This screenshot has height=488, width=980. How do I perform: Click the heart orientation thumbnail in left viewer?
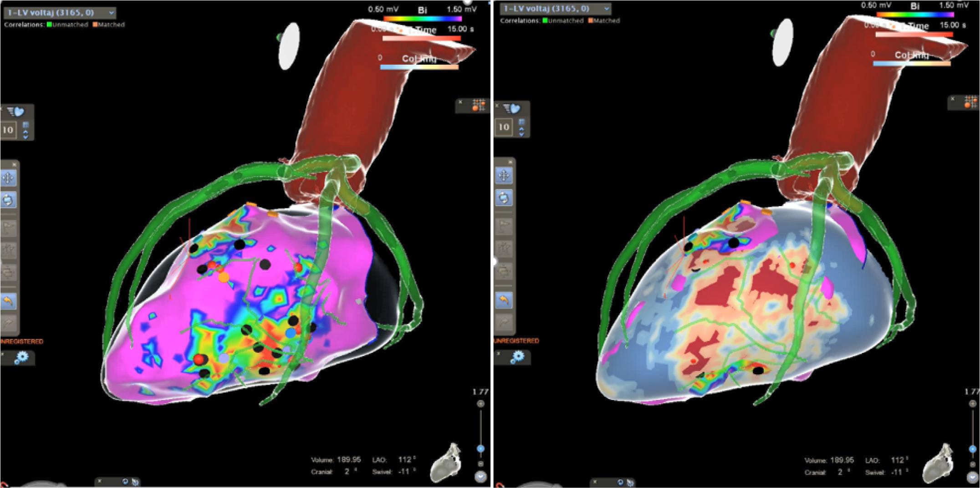(445, 463)
